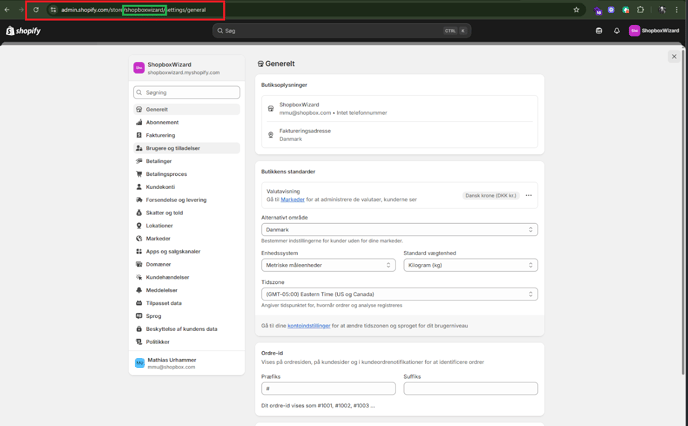Open the Standard vægtenhed dropdown
This screenshot has width=688, height=426.
pyautogui.click(x=470, y=265)
